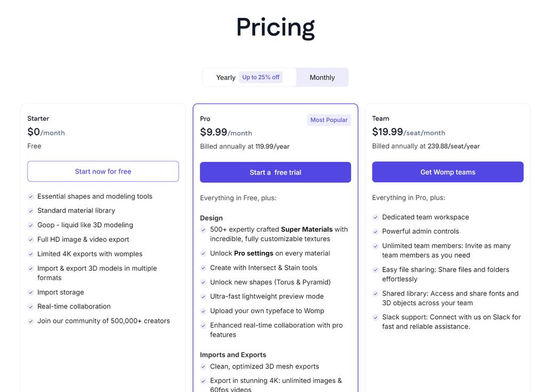Switch billing to Monthly
The width and height of the screenshot is (546, 392).
[322, 78]
